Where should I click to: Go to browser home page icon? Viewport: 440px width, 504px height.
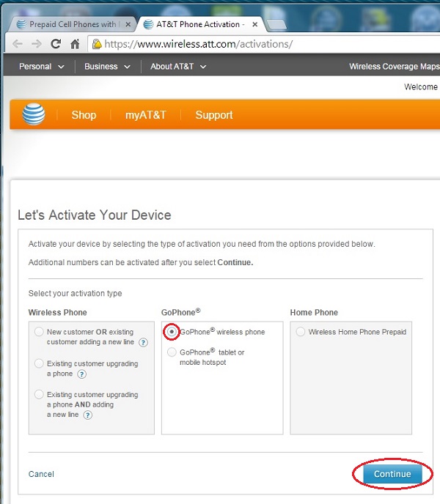75,44
